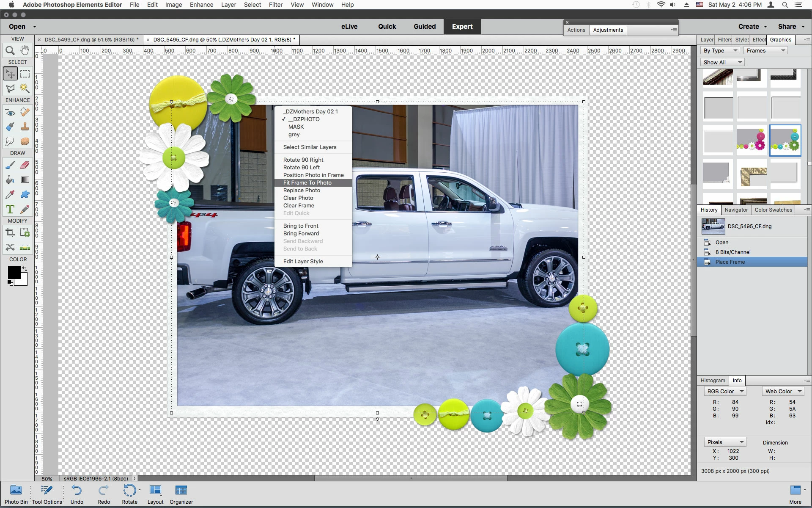Viewport: 812px width, 508px height.
Task: Select the Rectangular Marquee tool
Action: [25, 74]
